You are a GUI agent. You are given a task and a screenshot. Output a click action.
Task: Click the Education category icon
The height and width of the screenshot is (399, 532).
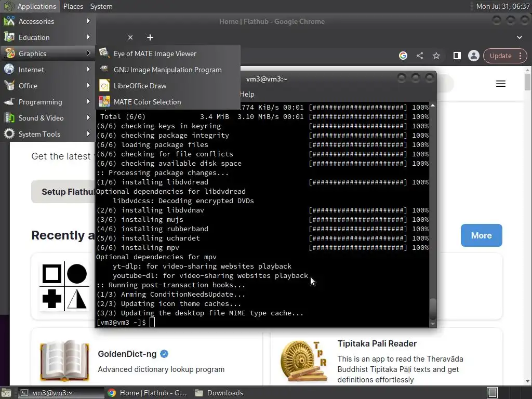9,37
